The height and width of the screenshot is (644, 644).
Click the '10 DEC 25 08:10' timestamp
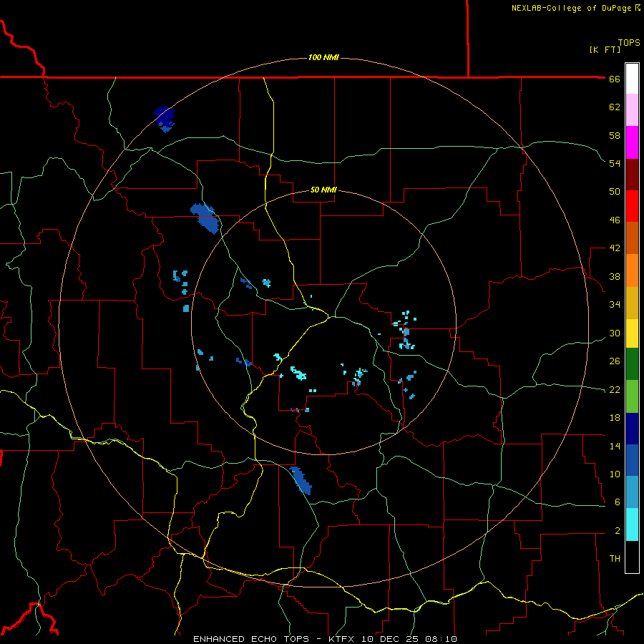[409, 639]
